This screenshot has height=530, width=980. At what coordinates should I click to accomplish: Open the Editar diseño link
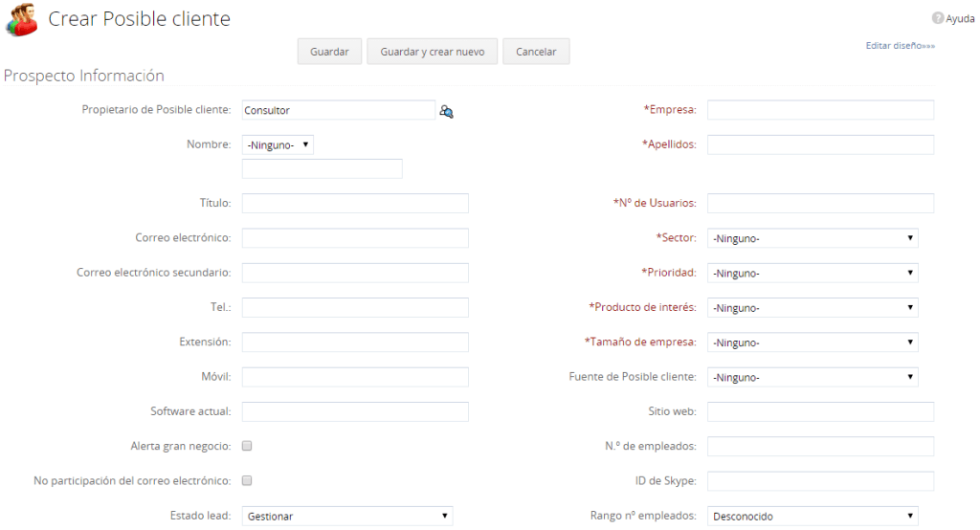(900, 46)
